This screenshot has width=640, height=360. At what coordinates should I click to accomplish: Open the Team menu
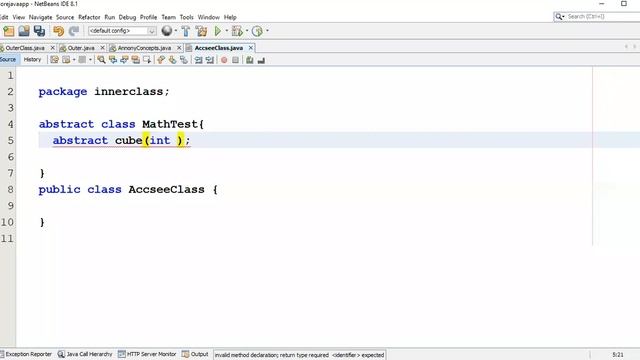(x=168, y=17)
